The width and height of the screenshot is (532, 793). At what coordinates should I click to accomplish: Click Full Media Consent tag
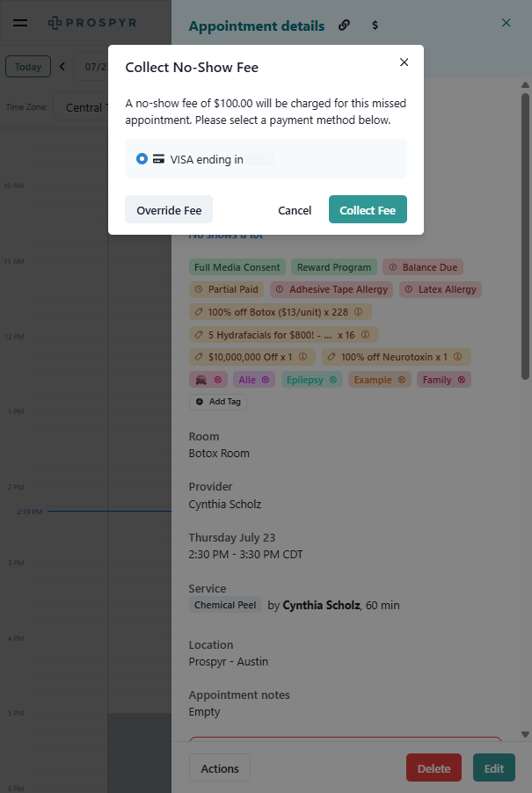pos(237,267)
